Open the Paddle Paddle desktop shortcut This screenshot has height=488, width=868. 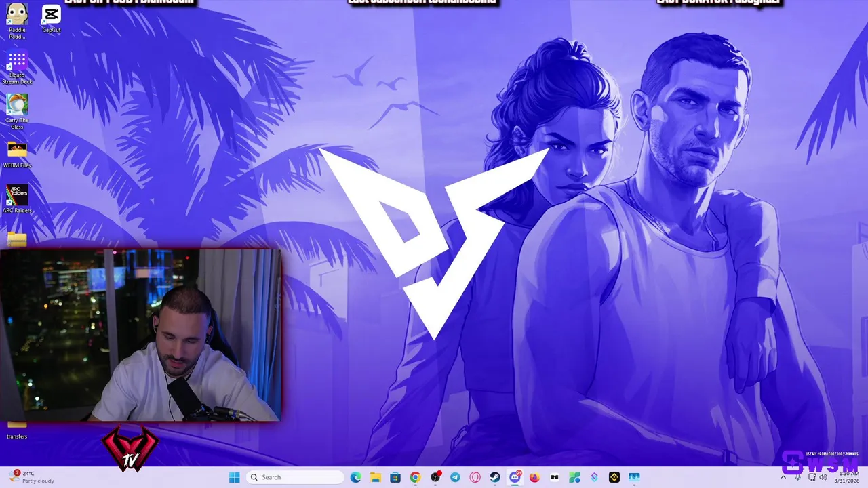coord(17,20)
